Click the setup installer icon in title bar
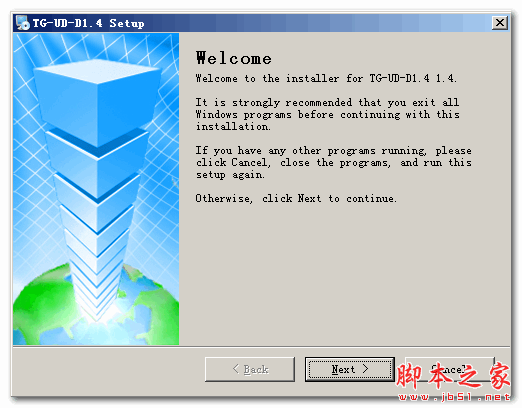Screen dimensions: 522x408 click(x=22, y=23)
